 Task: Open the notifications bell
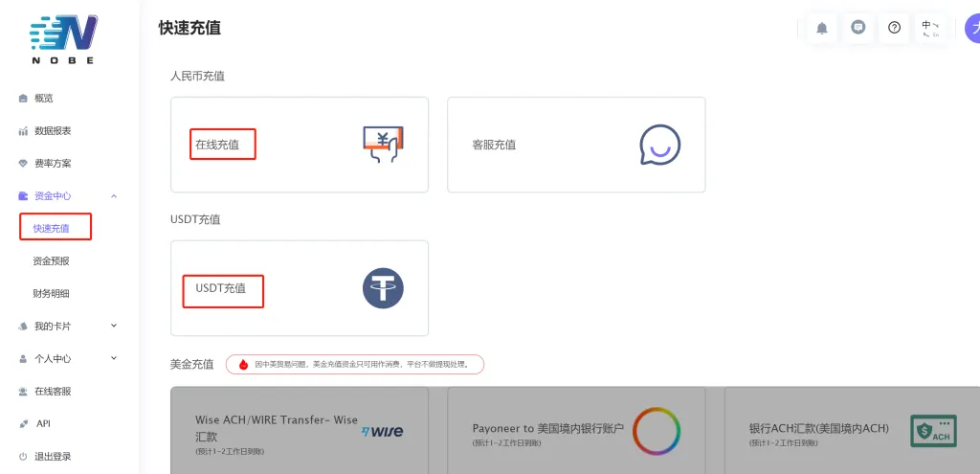pyautogui.click(x=822, y=28)
